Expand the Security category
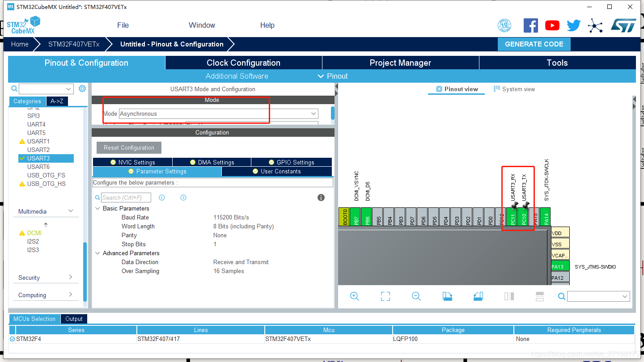This screenshot has width=644, height=362. 70,277
